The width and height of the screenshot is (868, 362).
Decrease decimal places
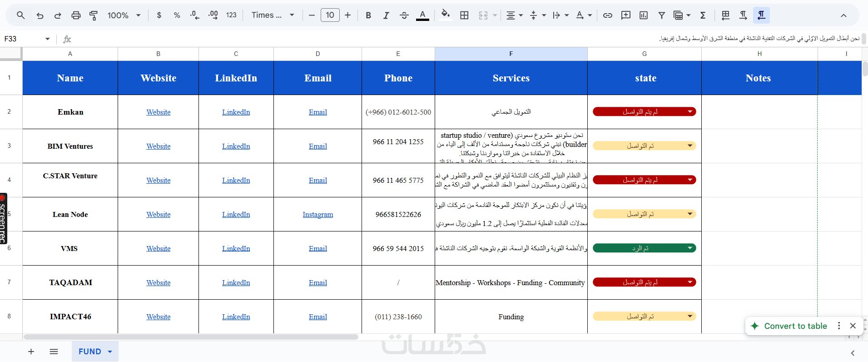pyautogui.click(x=195, y=15)
